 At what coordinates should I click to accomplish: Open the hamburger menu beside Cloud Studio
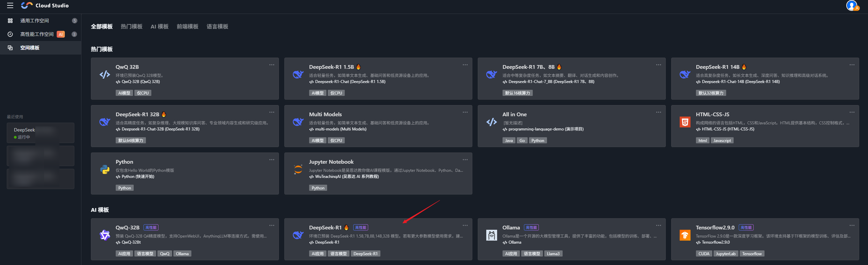point(10,5)
